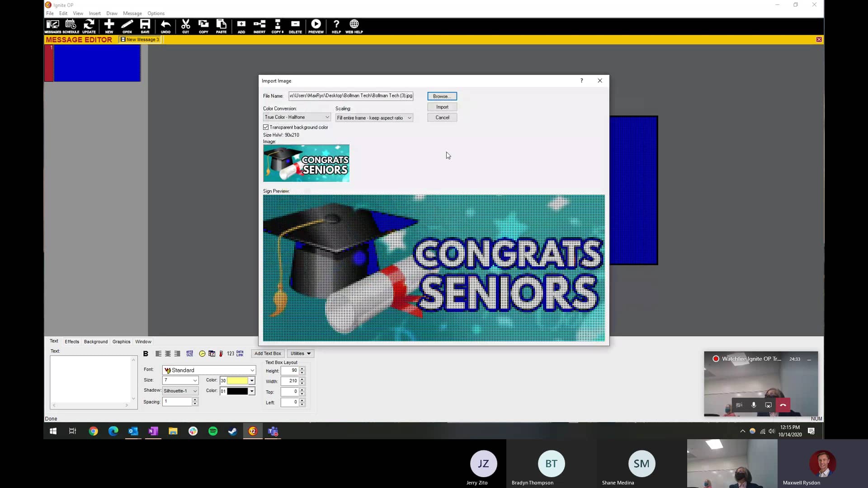868x488 pixels.
Task: Click the Data Link icon
Action: (240, 354)
